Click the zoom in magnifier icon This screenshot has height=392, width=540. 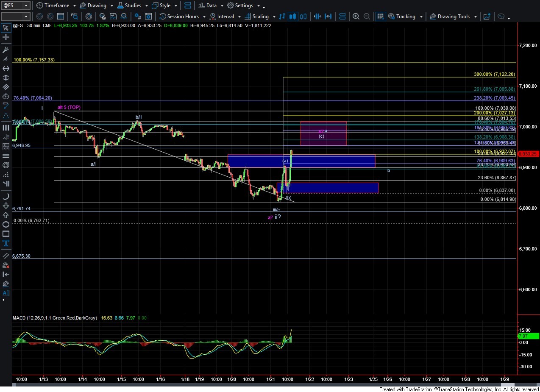click(x=356, y=17)
